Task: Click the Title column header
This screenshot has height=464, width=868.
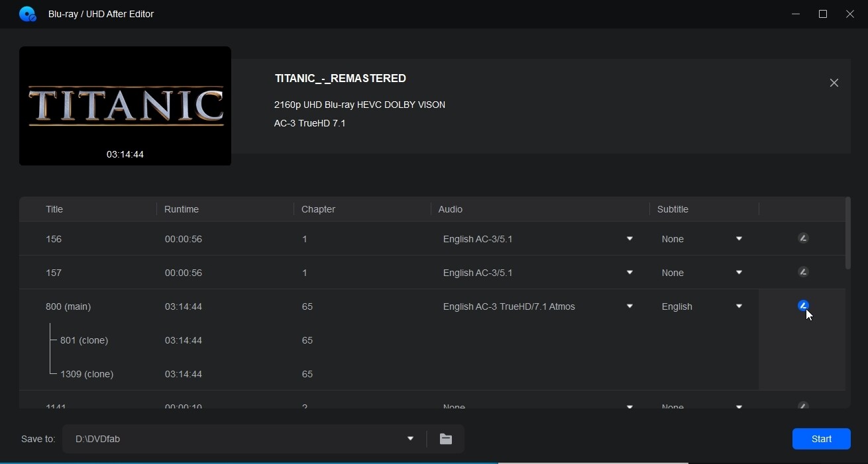Action: point(54,209)
